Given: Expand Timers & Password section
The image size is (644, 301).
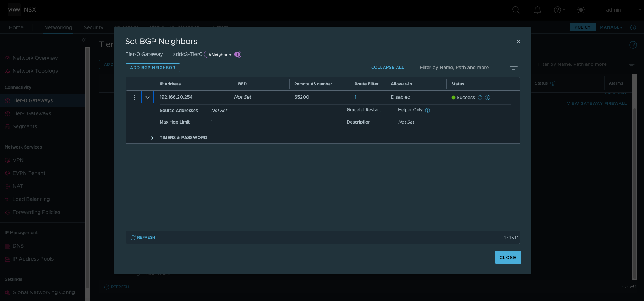Looking at the screenshot, I should [152, 138].
